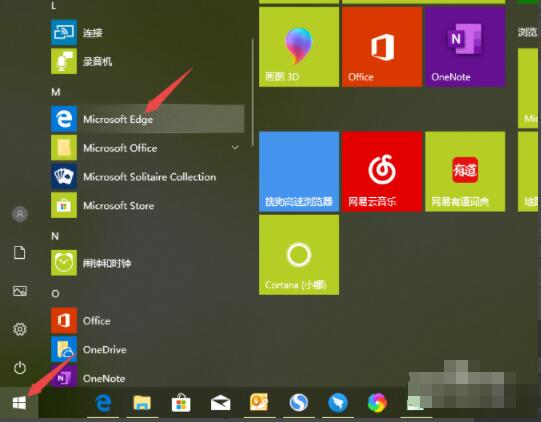
Task: Launch the Cortana (小娜) tile
Action: 299,255
